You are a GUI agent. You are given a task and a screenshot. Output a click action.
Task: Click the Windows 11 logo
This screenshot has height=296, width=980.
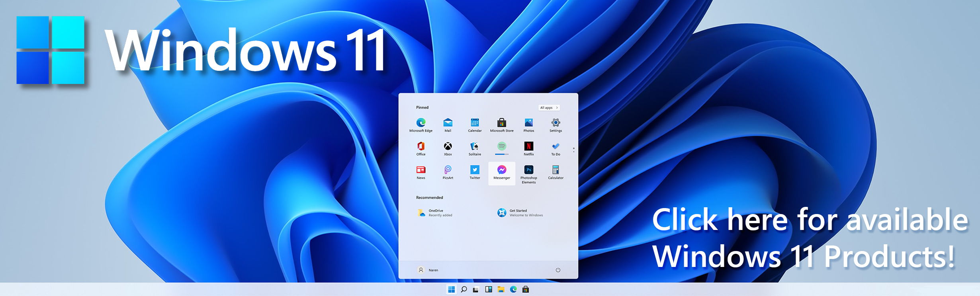coord(50,50)
